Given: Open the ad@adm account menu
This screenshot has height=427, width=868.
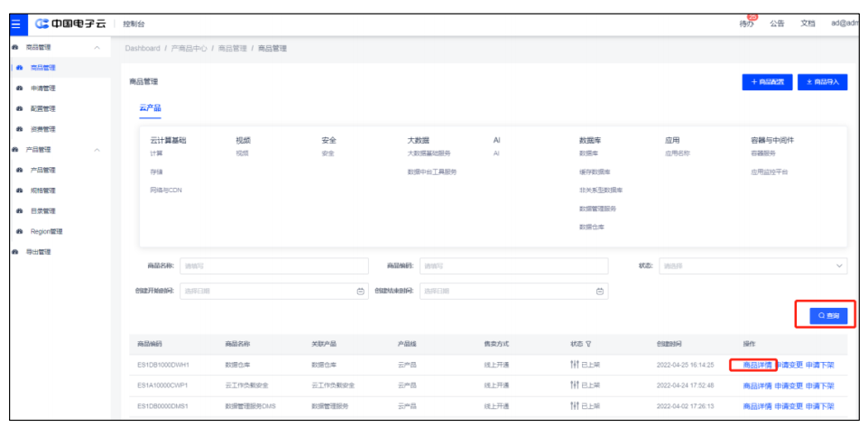Looking at the screenshot, I should click(845, 23).
